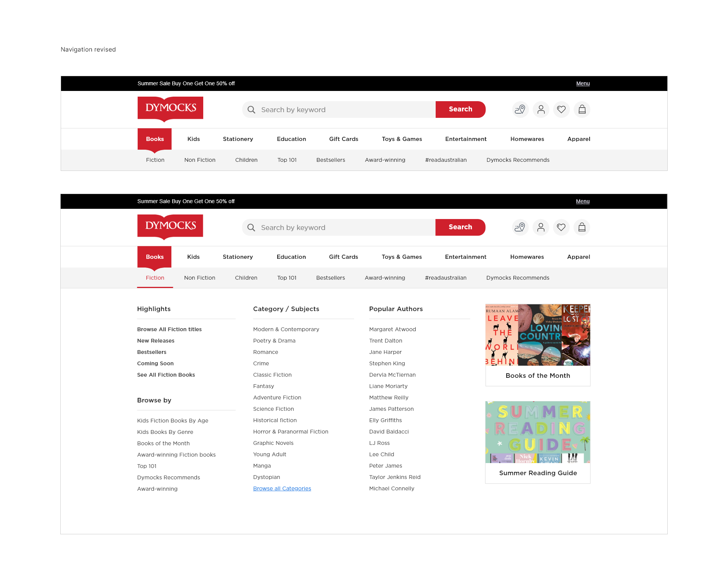The width and height of the screenshot is (728, 565).
Task: Open Graphic Novels category
Action: pyautogui.click(x=273, y=443)
